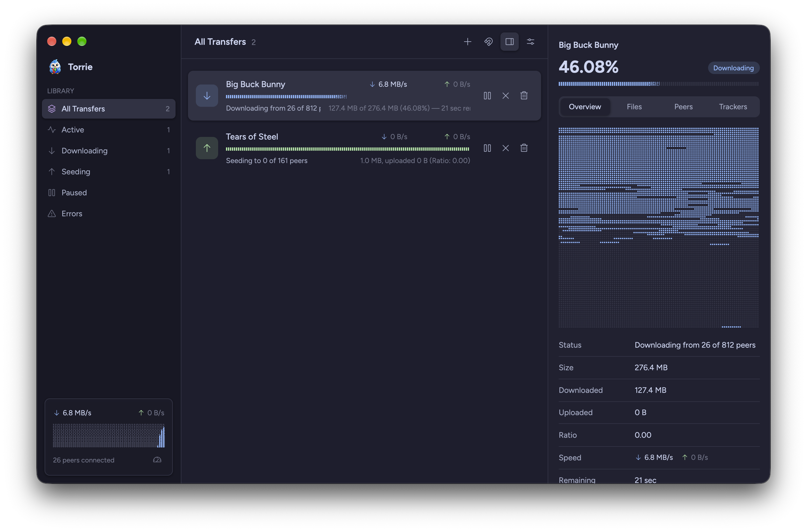Click the Torrie bird logo
807x532 pixels.
pyautogui.click(x=55, y=67)
